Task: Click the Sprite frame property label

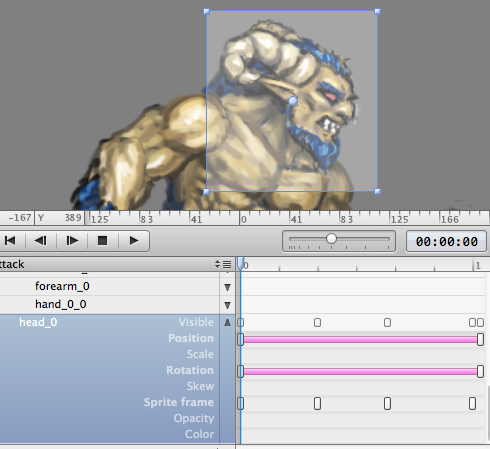Action: tap(179, 402)
